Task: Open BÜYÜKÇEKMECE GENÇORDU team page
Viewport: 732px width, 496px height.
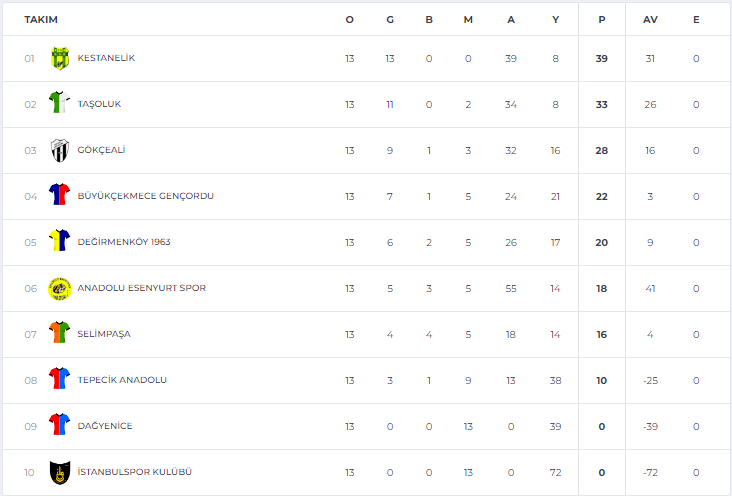Action: [x=146, y=196]
